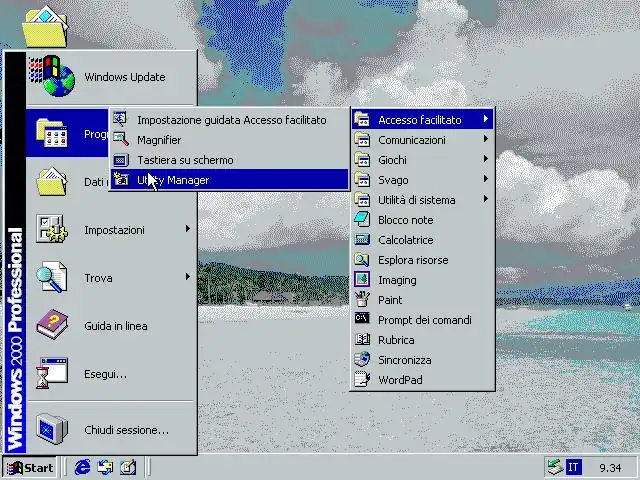Expand the Trova submenu arrow
The image size is (640, 480).
coord(188,277)
